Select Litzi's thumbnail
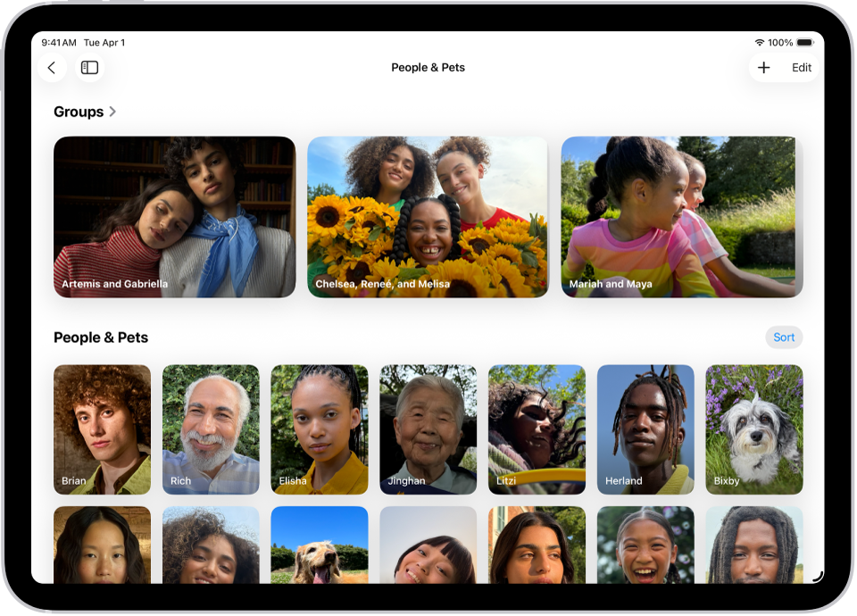Image resolution: width=857 pixels, height=616 pixels. click(x=537, y=429)
